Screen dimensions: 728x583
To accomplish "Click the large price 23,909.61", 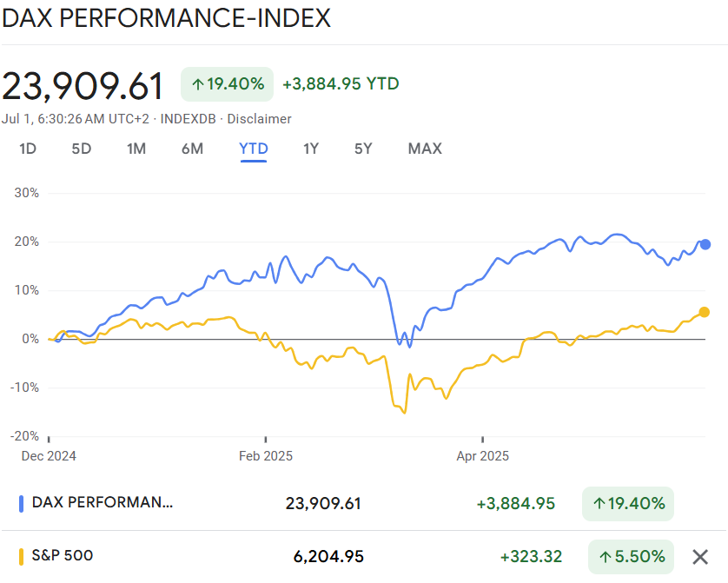I will pos(83,85).
